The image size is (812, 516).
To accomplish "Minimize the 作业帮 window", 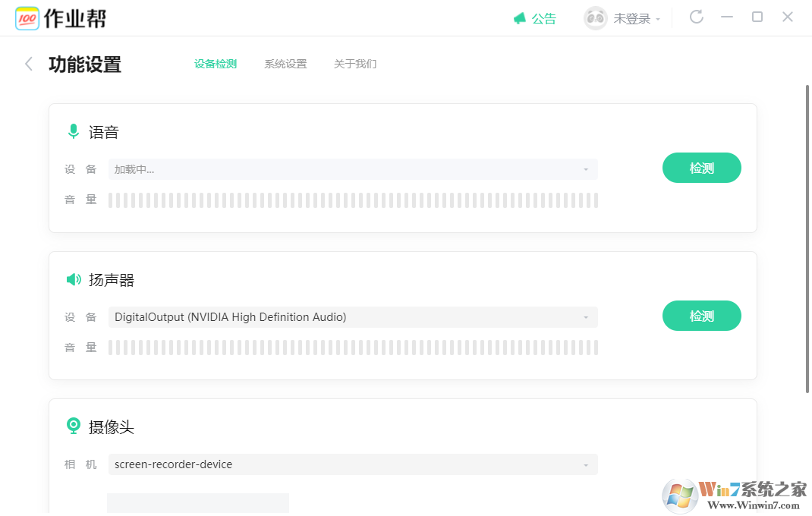I will pos(727,17).
